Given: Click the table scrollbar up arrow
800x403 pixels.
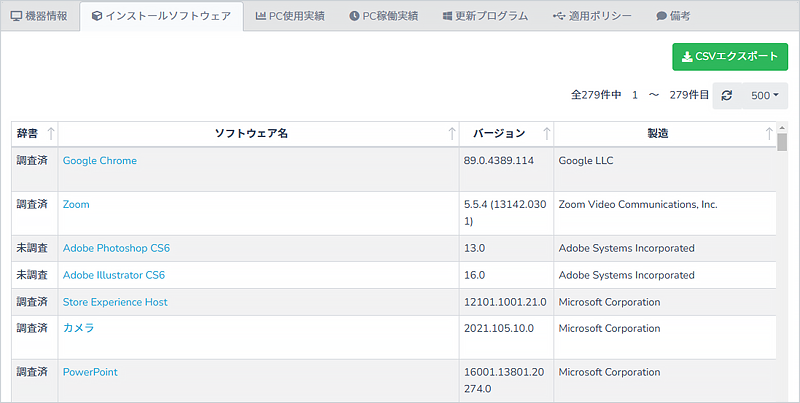Looking at the screenshot, I should [782, 128].
